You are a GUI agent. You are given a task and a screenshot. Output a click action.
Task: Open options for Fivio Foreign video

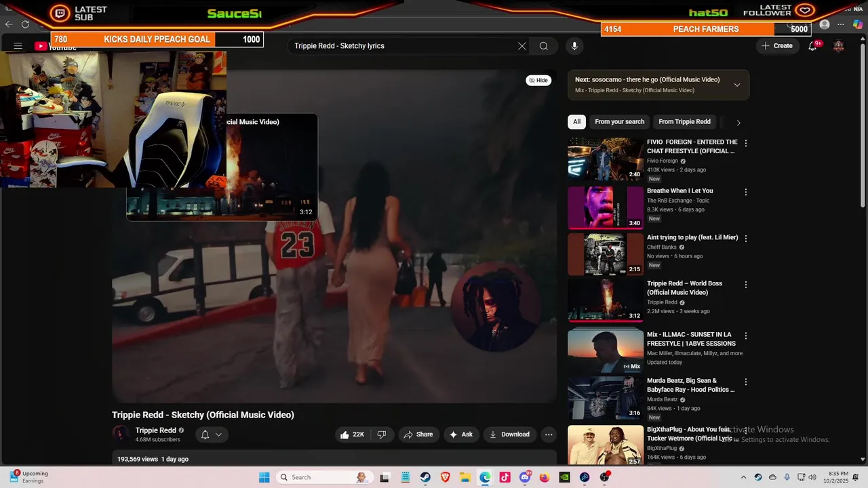pyautogui.click(x=746, y=144)
